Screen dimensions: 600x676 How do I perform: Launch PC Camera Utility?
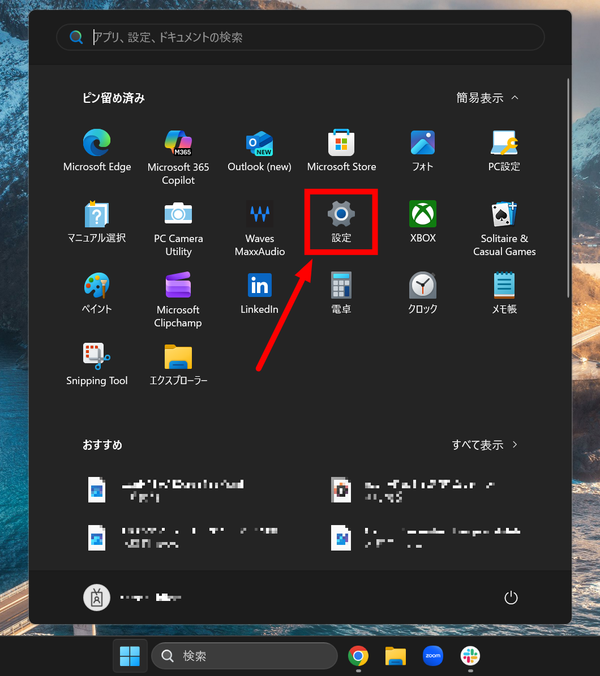pos(178,228)
